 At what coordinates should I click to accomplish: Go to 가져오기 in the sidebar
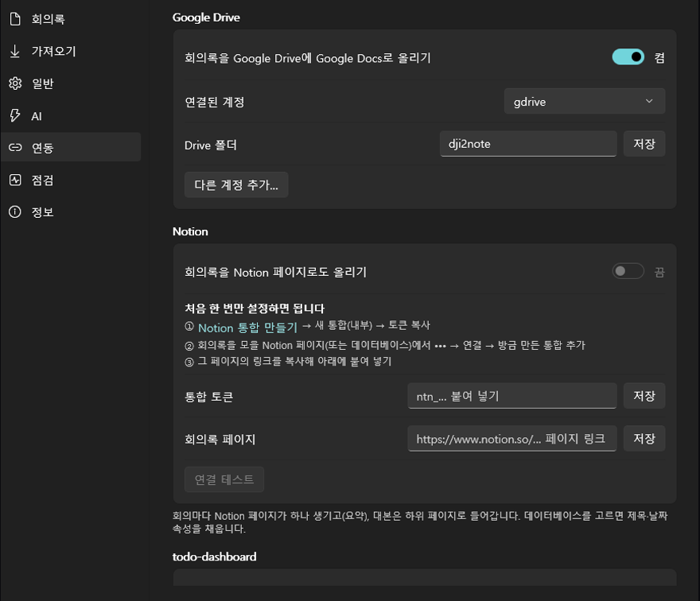coord(72,52)
